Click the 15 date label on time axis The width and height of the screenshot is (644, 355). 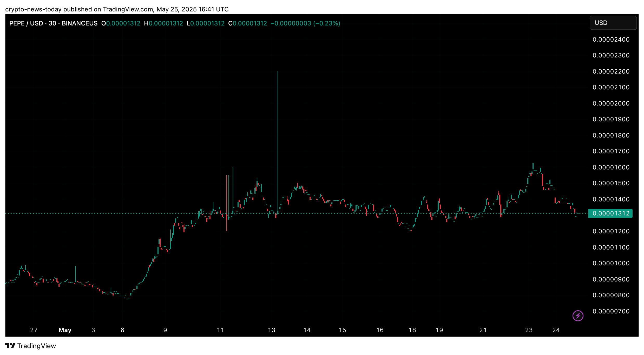[342, 330]
